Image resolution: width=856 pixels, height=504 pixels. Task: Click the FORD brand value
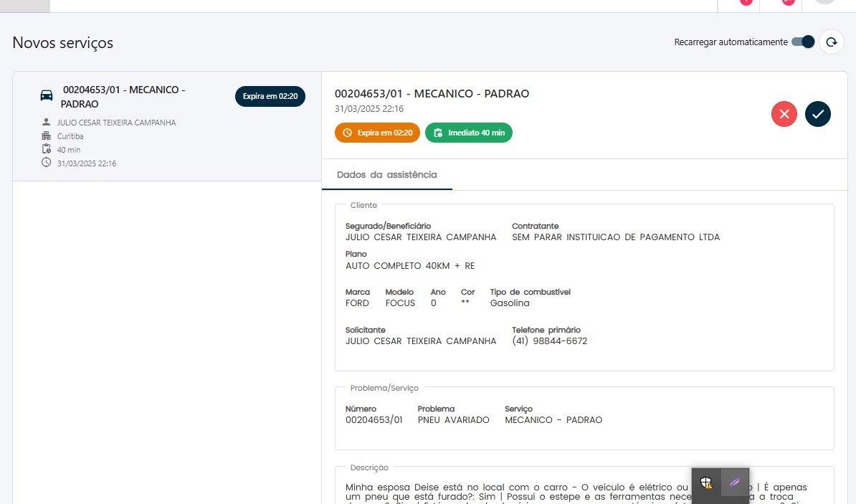click(x=357, y=303)
